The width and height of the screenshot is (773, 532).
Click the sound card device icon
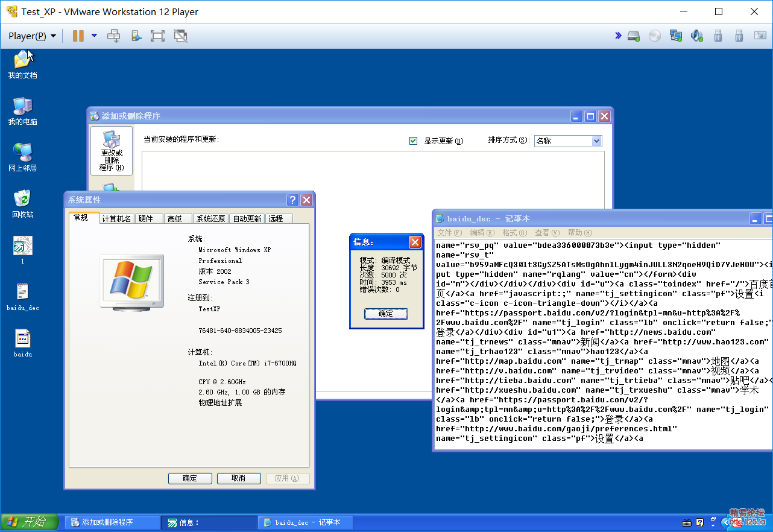pos(697,36)
